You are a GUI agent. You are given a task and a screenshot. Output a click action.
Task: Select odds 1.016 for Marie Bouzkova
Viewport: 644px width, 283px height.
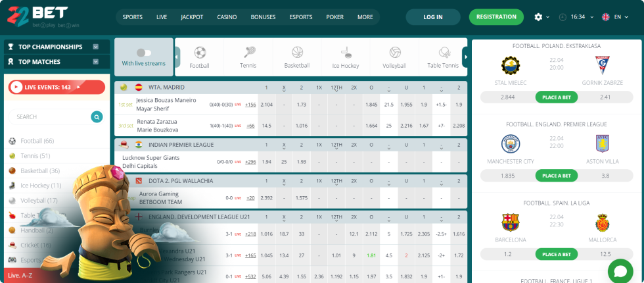pyautogui.click(x=302, y=126)
